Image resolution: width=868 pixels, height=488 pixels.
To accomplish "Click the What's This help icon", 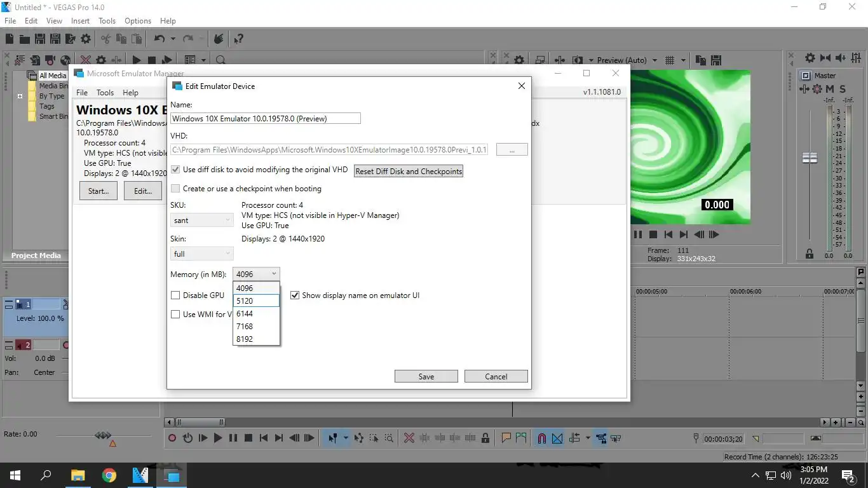I will pyautogui.click(x=238, y=39).
